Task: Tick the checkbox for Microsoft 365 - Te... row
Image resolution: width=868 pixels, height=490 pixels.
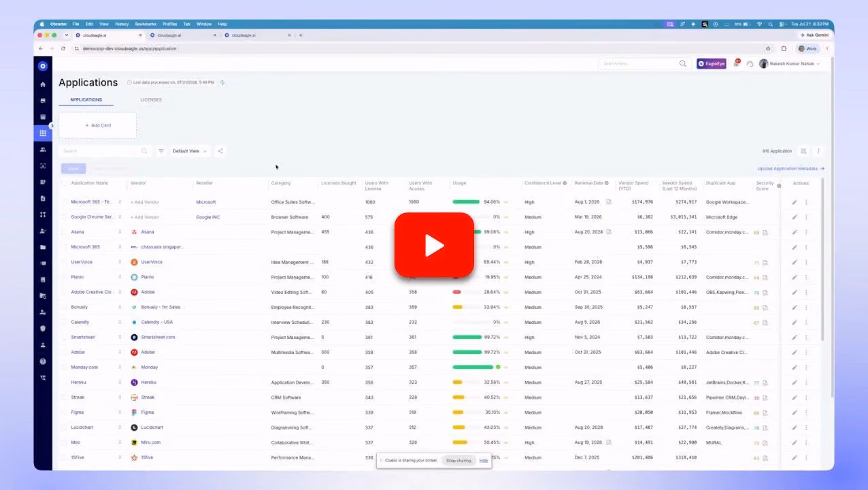Action: click(x=65, y=202)
